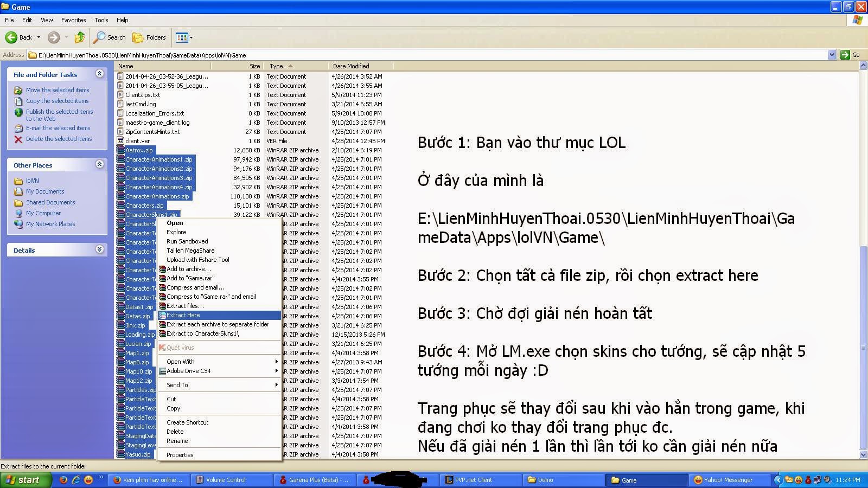868x488 pixels.
Task: Open Shared Documents link
Action: point(50,202)
